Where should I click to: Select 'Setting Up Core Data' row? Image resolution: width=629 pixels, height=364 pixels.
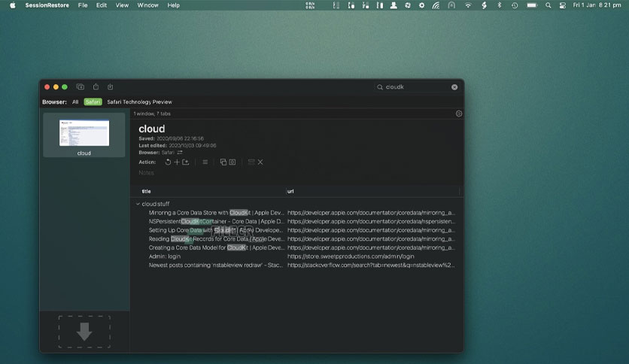coord(297,230)
